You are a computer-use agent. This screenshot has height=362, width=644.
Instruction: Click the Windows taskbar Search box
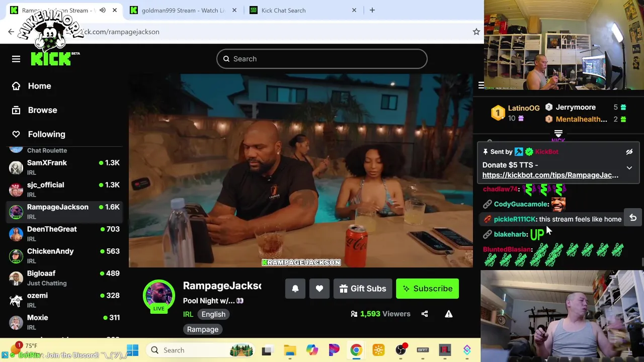pos(201,350)
